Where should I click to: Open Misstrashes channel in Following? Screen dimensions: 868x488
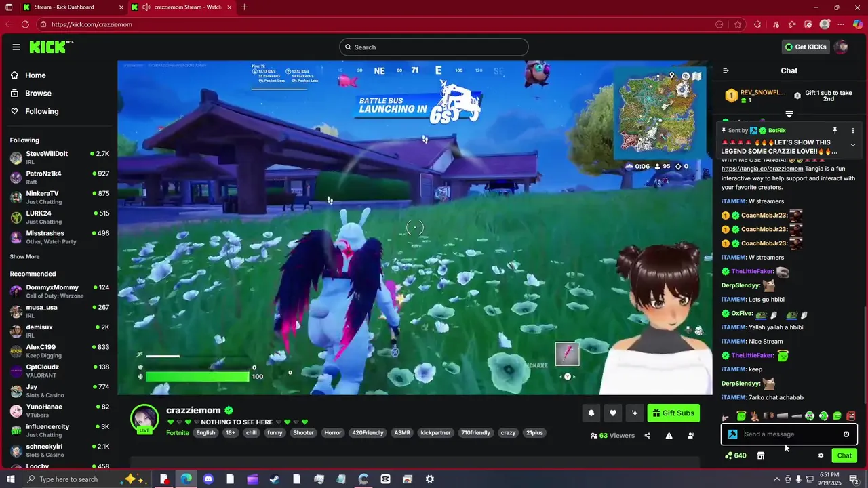click(x=60, y=237)
